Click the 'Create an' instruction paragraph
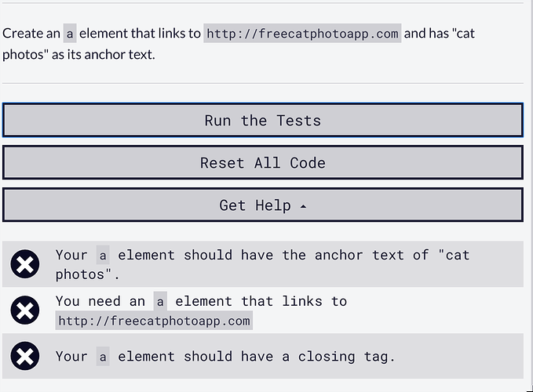 click(31, 34)
